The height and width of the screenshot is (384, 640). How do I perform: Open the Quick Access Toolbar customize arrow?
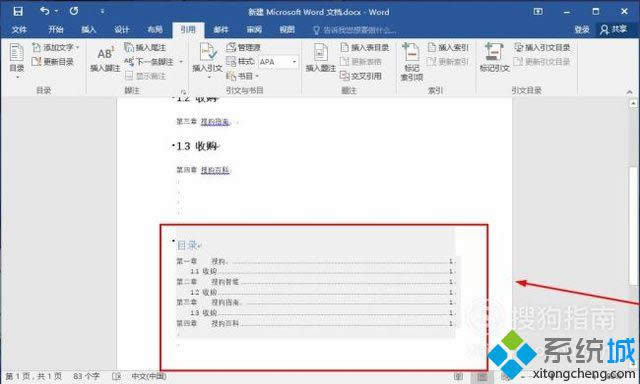click(x=102, y=12)
